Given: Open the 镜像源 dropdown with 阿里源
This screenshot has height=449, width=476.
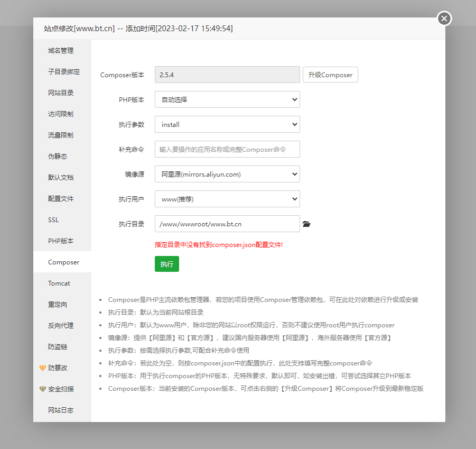Looking at the screenshot, I should click(x=227, y=174).
